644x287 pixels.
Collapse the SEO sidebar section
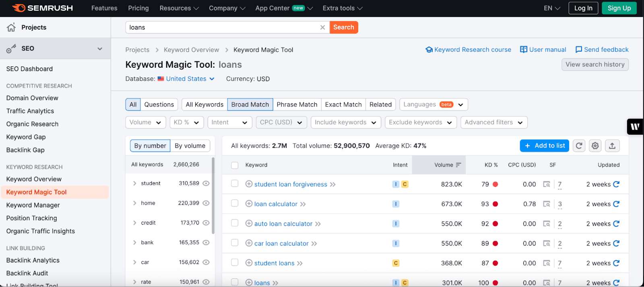coord(100,49)
